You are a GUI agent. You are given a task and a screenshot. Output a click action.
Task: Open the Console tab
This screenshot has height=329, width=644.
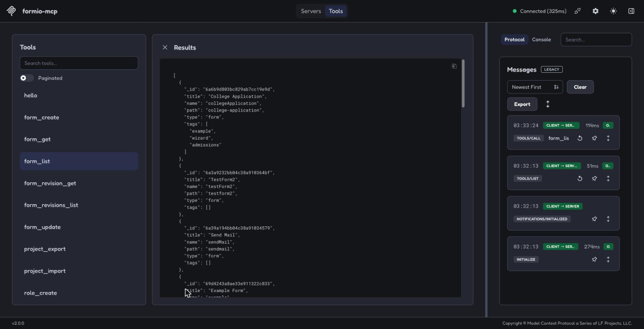(x=542, y=39)
